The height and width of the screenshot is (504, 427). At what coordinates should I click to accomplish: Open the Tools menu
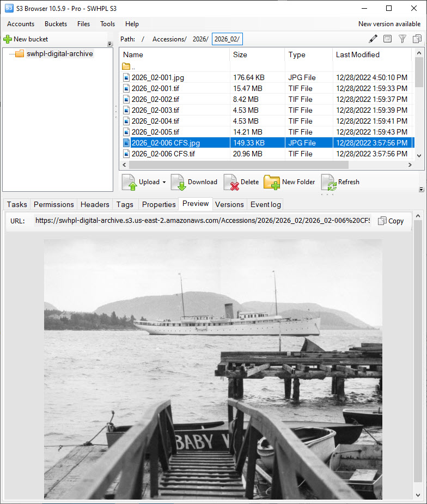[107, 24]
